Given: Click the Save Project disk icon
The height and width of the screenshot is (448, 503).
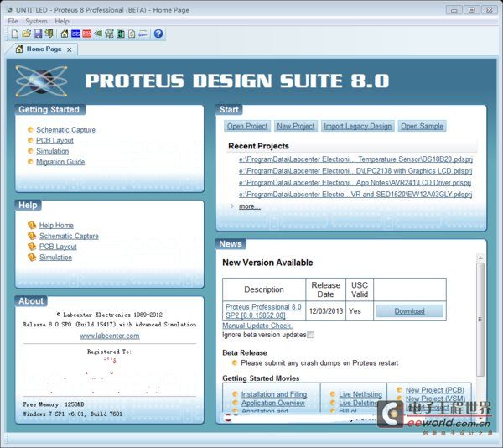Looking at the screenshot, I should click(x=37, y=34).
